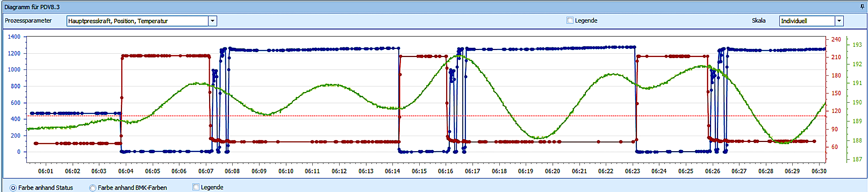This screenshot has width=868, height=192.
Task: Toggle the bottom Legende checkbox below the chart
Action: point(196,187)
